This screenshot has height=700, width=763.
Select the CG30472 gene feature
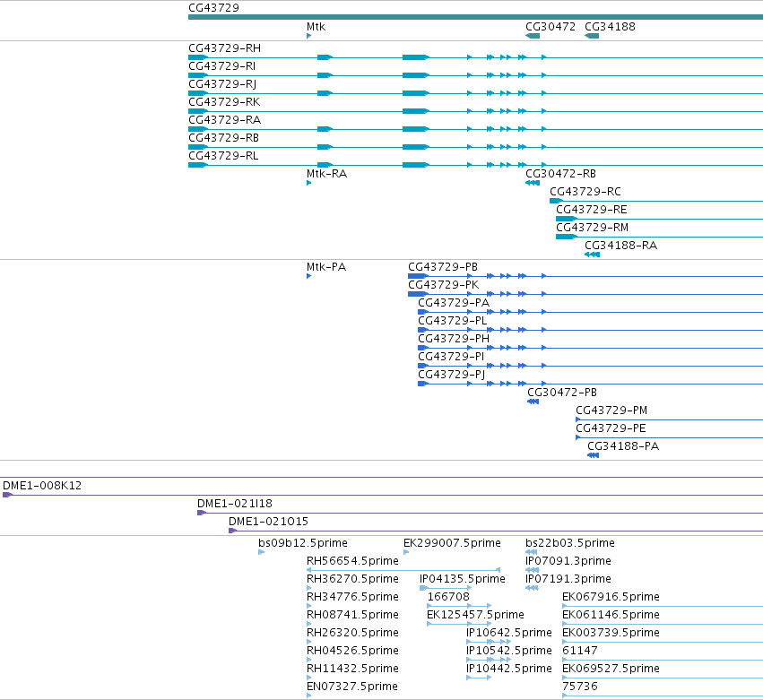[x=533, y=36]
